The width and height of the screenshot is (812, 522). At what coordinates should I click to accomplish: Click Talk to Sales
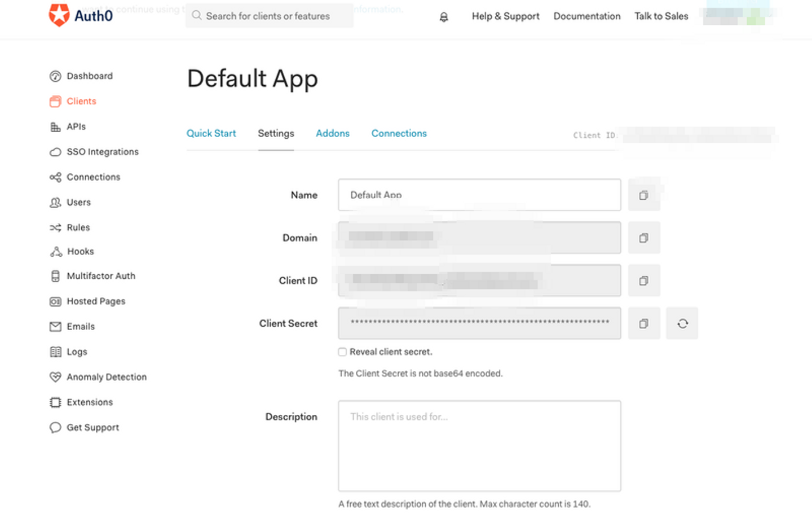pos(661,16)
